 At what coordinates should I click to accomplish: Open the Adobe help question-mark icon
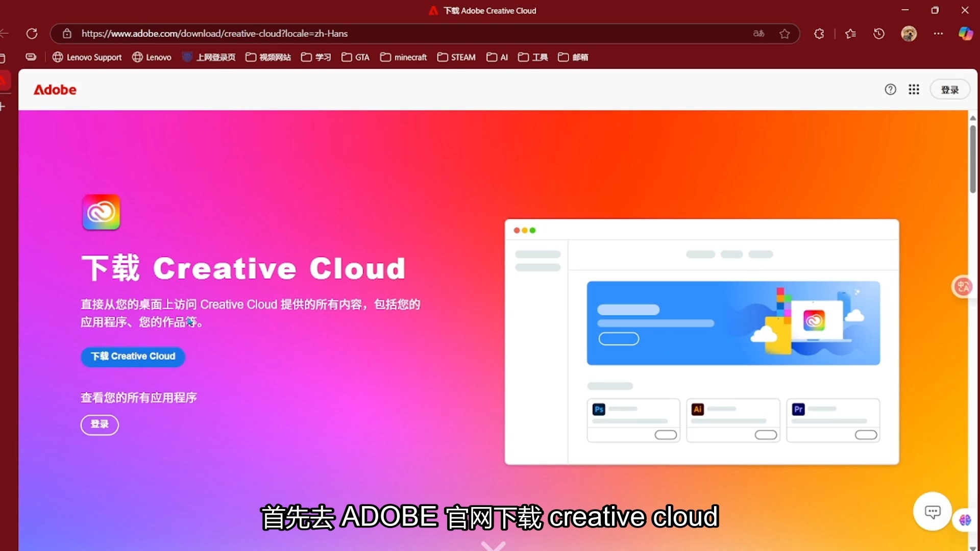(x=890, y=90)
